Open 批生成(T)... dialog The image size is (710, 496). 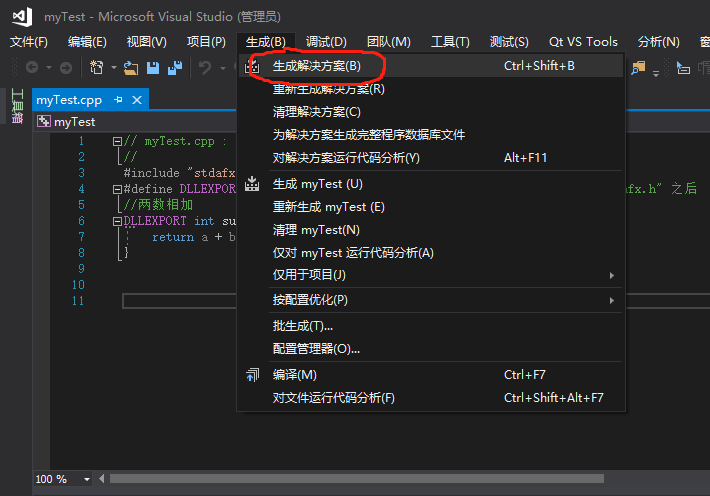coord(431,326)
